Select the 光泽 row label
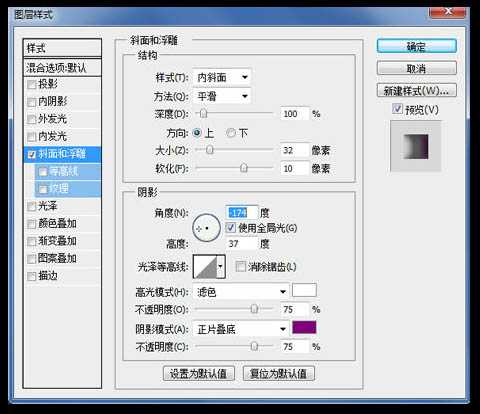The height and width of the screenshot is (414, 480). pyautogui.click(x=48, y=206)
